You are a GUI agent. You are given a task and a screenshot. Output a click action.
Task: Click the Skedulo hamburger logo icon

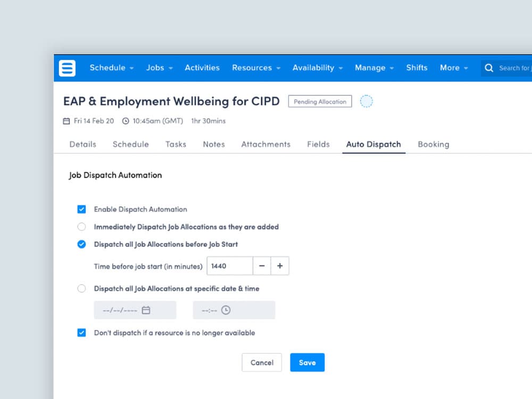(67, 68)
